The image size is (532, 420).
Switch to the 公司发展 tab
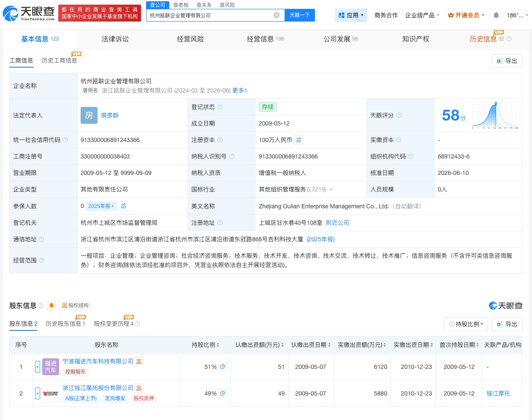tap(340, 39)
